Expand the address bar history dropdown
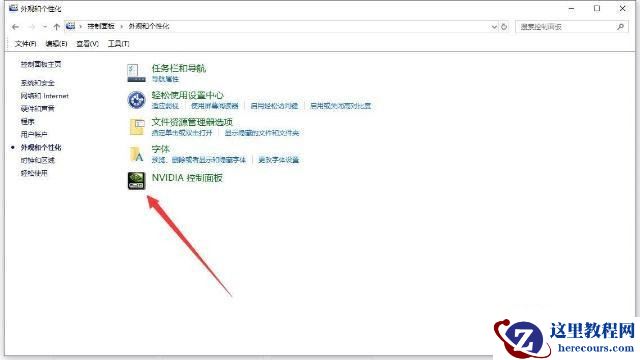The width and height of the screenshot is (640, 360). pyautogui.click(x=494, y=27)
